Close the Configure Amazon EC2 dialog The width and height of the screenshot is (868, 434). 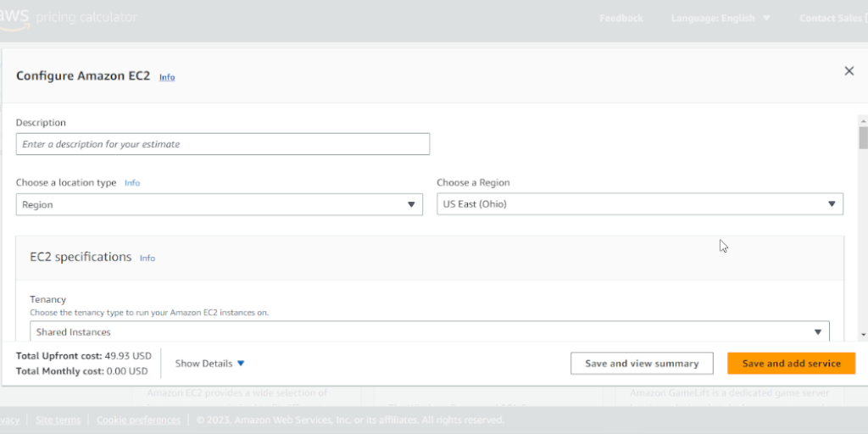(849, 71)
